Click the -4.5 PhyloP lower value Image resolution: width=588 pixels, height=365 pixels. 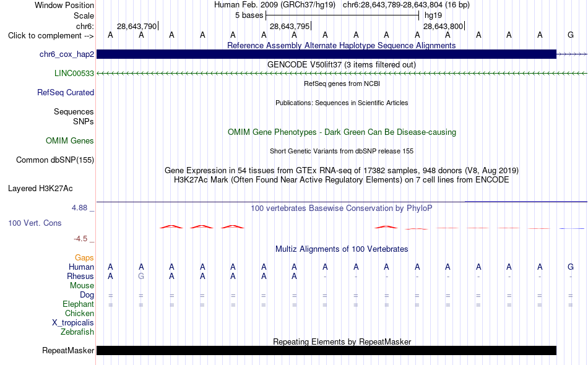click(80, 239)
